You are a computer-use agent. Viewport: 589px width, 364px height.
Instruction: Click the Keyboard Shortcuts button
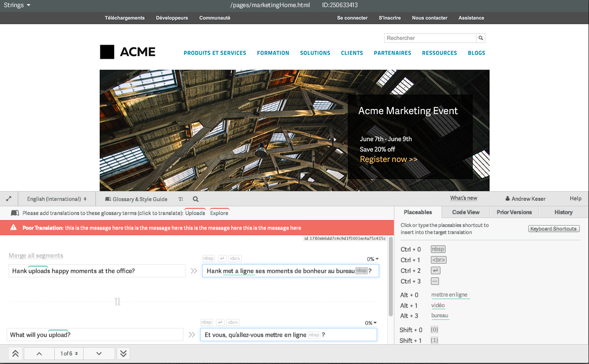click(x=554, y=229)
